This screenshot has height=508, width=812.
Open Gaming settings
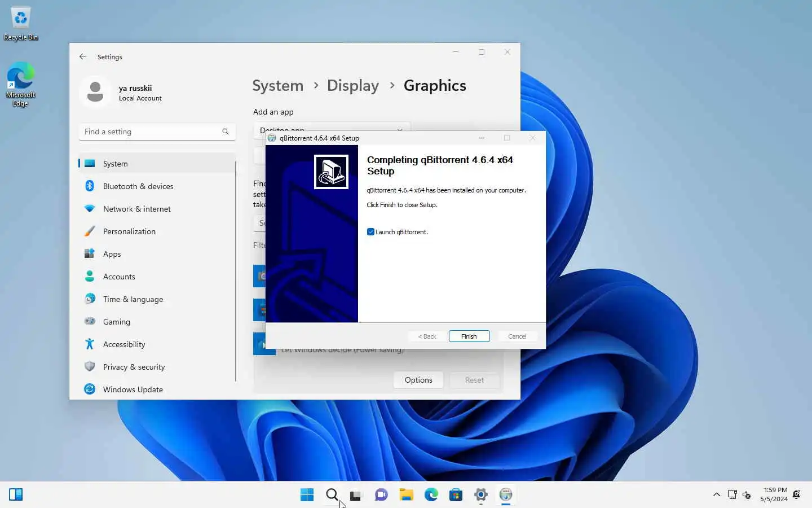coord(157,322)
